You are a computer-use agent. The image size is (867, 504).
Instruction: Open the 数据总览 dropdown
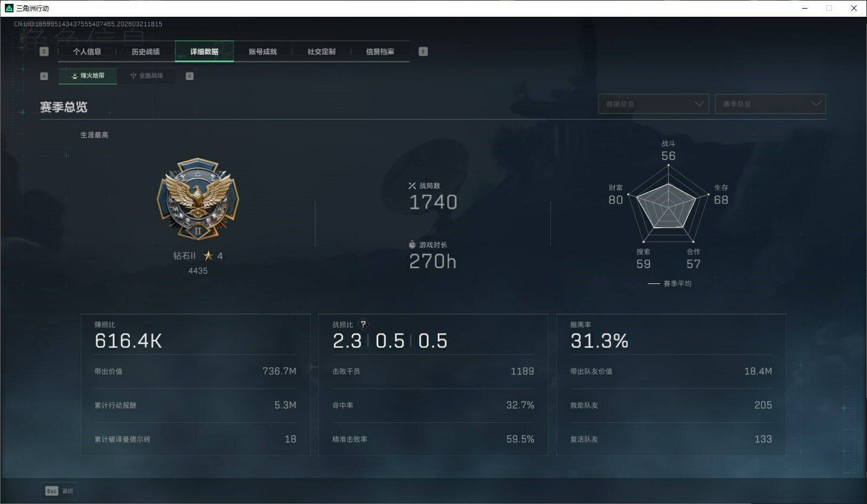pyautogui.click(x=654, y=104)
